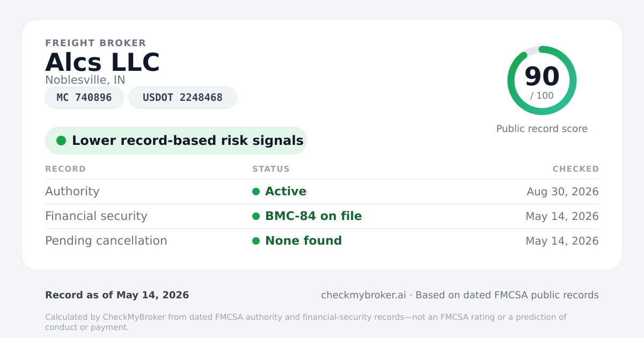The height and width of the screenshot is (338, 644).
Task: Select the Pending cancellation record row
Action: pos(322,241)
